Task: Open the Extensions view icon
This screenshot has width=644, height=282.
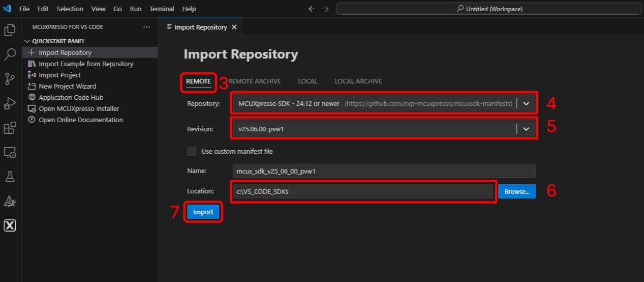Action: [x=10, y=128]
